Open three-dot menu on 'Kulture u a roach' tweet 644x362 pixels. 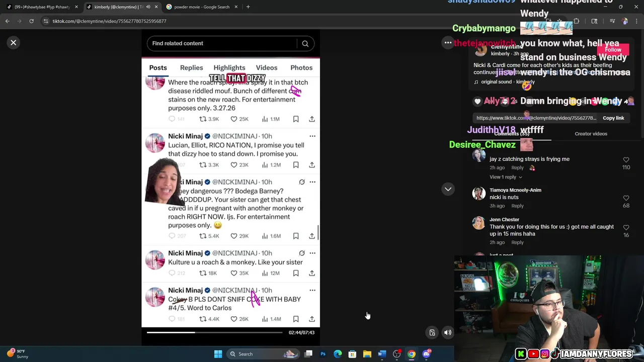[x=312, y=253]
